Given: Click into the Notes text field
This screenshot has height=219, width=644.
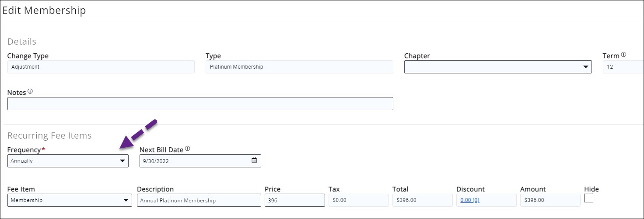Looking at the screenshot, I should (x=200, y=104).
